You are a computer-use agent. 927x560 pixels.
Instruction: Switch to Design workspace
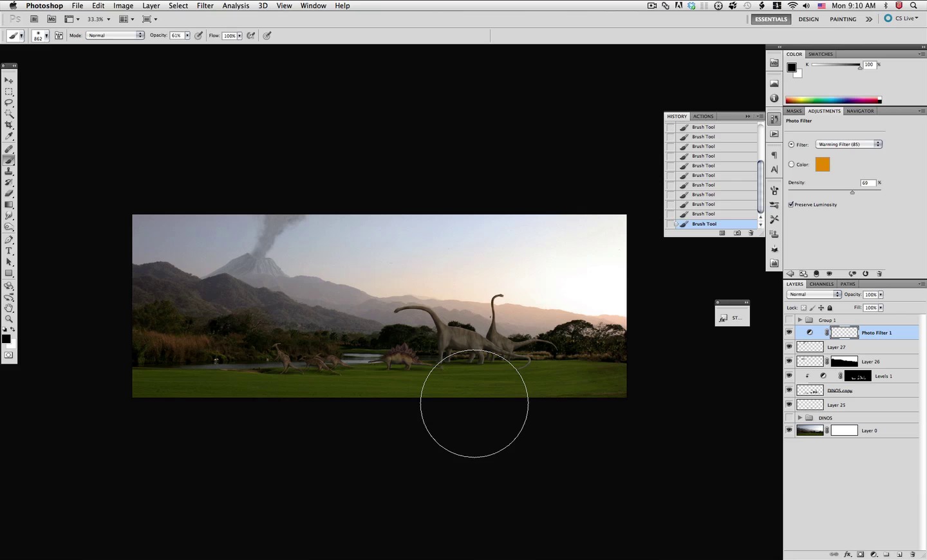(x=809, y=19)
